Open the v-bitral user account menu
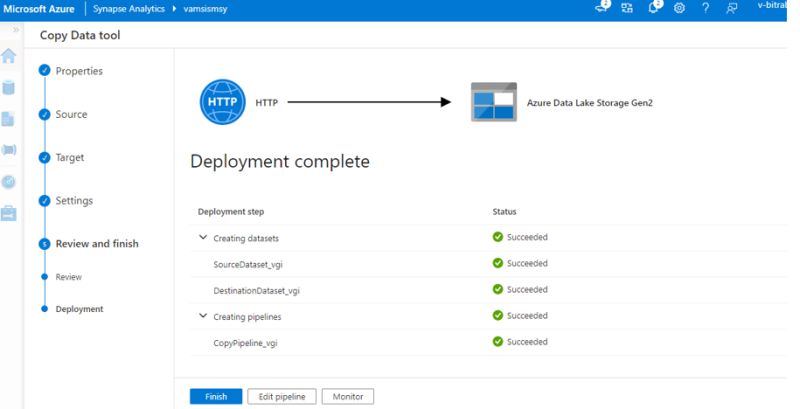 click(x=771, y=5)
